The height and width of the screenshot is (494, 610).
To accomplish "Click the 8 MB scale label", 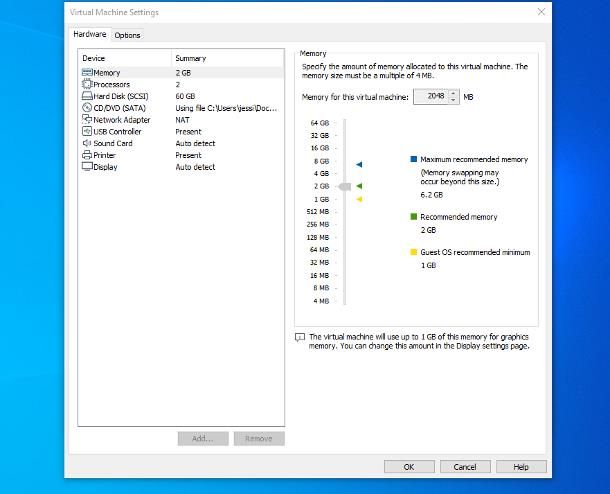I will tap(321, 288).
